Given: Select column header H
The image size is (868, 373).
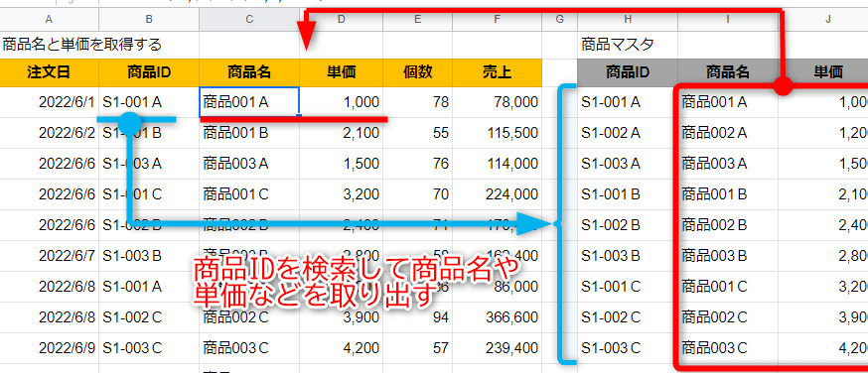Looking at the screenshot, I should pos(628,19).
